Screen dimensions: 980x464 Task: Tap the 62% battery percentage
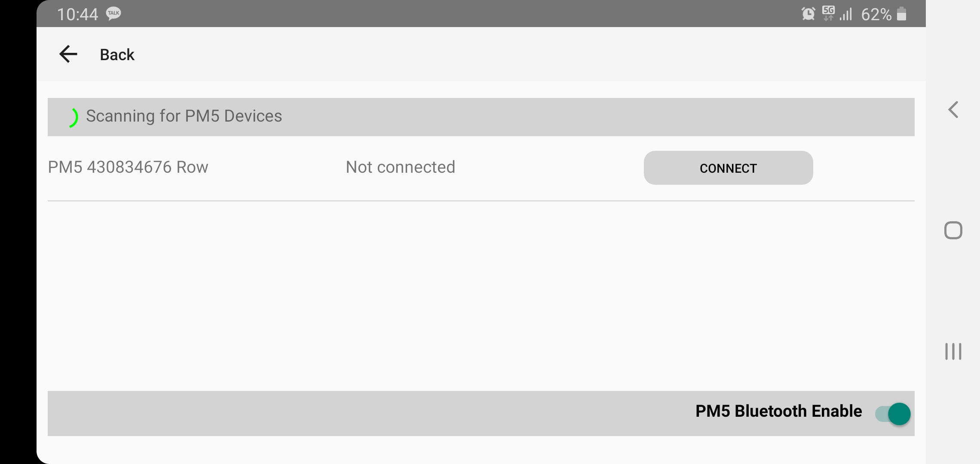pos(876,14)
